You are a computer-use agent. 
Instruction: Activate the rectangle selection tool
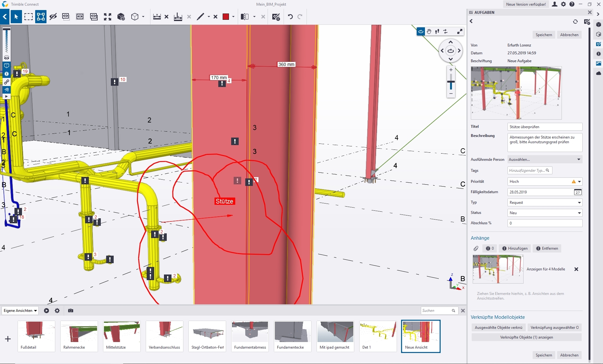pyautogui.click(x=29, y=17)
